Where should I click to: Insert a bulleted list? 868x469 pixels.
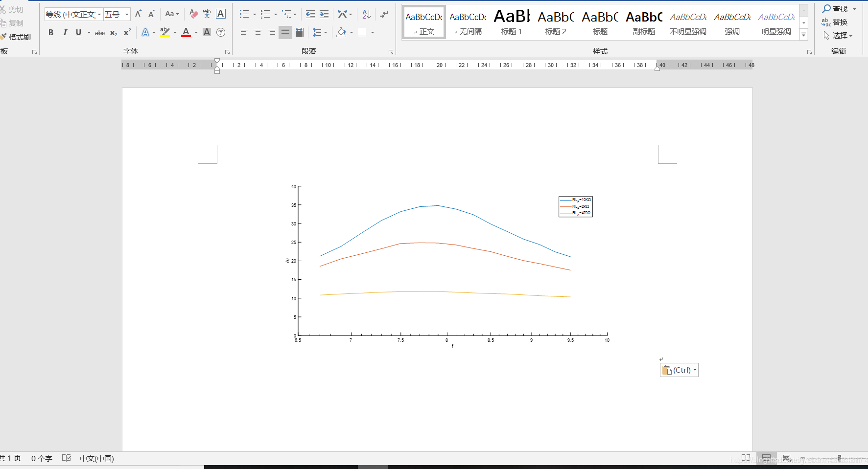[244, 14]
